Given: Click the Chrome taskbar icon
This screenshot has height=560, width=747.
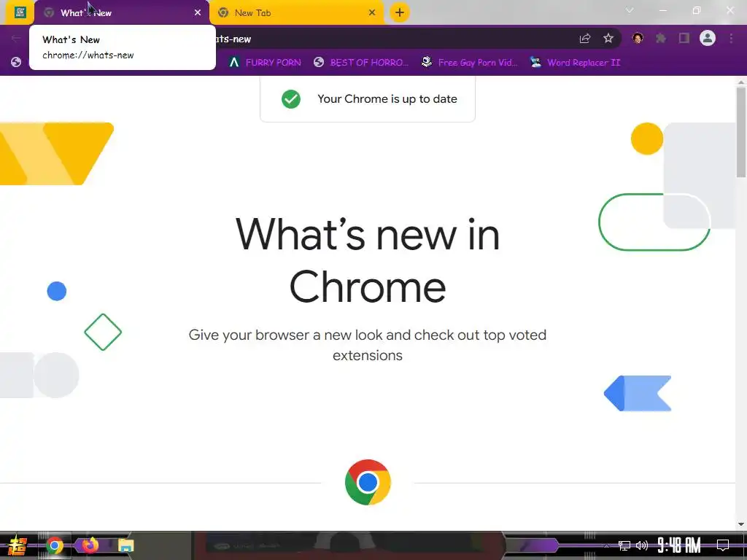Looking at the screenshot, I should click(x=54, y=545).
